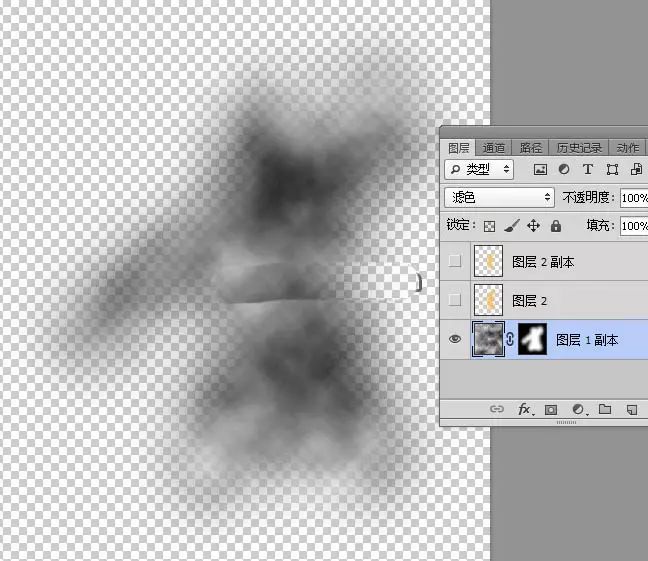This screenshot has width=648, height=561.
Task: Select the layer mask thumbnail of 图层 1 副本
Action: tap(532, 339)
